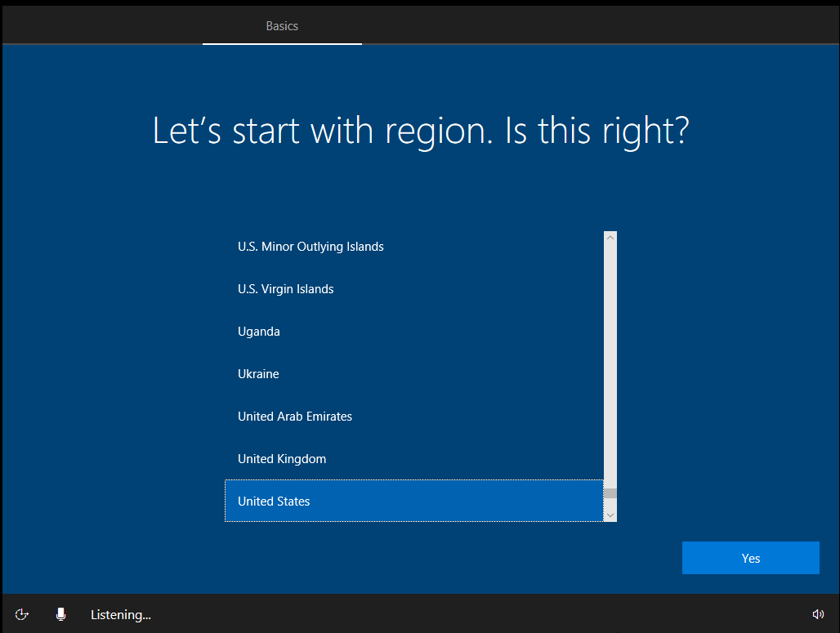Select U.S. Virgin Islands from list
This screenshot has height=633, width=840.
coord(285,289)
